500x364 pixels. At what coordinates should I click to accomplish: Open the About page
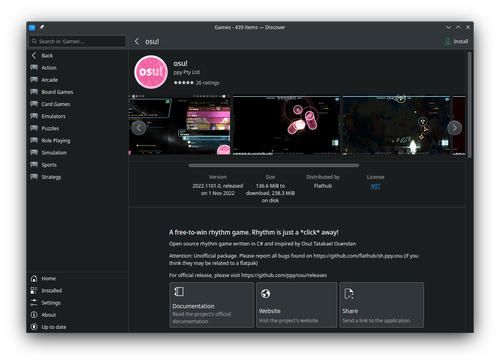(77, 315)
